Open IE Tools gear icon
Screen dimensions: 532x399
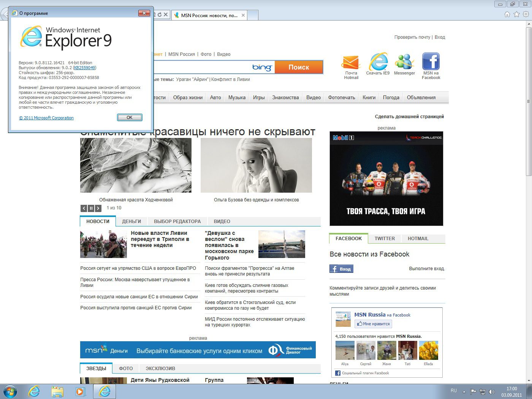coord(526,14)
